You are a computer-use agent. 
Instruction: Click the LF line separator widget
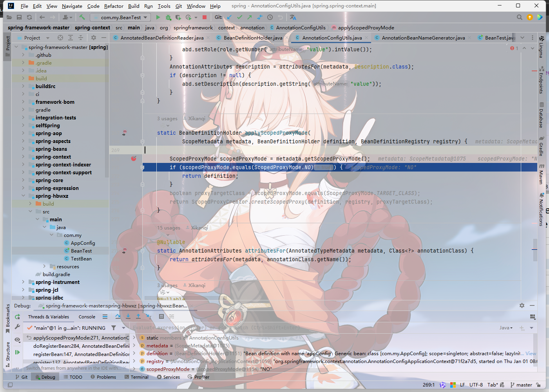[x=462, y=385]
